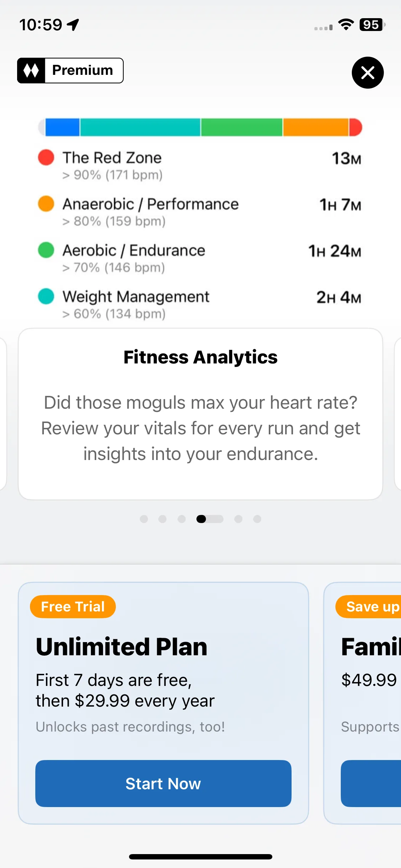Image resolution: width=401 pixels, height=868 pixels.
Task: Tap the Fitness Analytics feature card
Action: 201,414
